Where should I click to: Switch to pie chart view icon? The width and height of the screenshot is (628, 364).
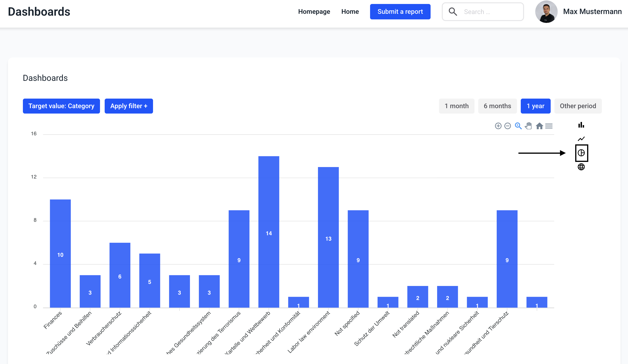(581, 153)
